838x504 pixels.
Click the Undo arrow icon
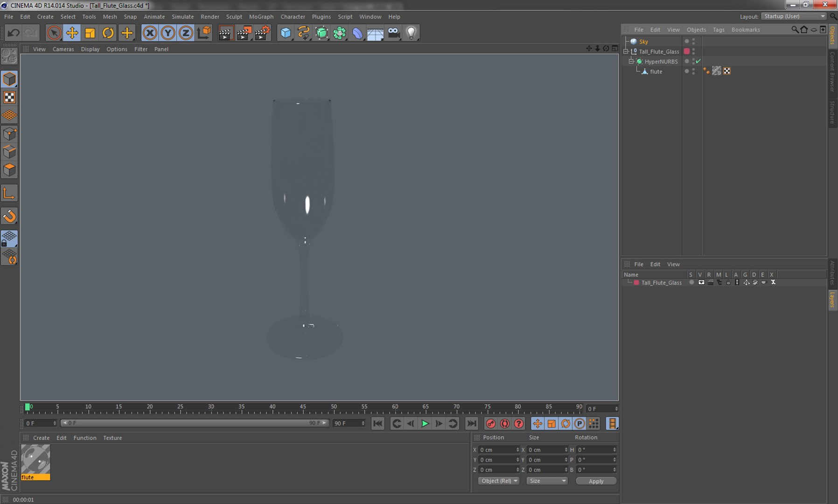(x=14, y=33)
